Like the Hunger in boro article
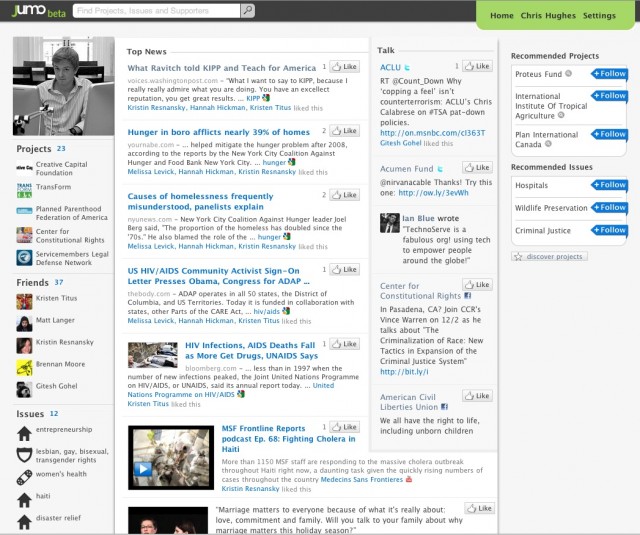Screen dimensions: 640x535 [344, 131]
